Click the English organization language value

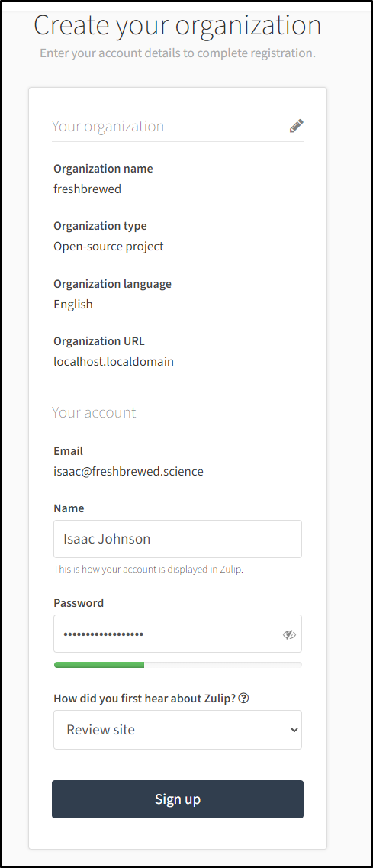tap(73, 305)
